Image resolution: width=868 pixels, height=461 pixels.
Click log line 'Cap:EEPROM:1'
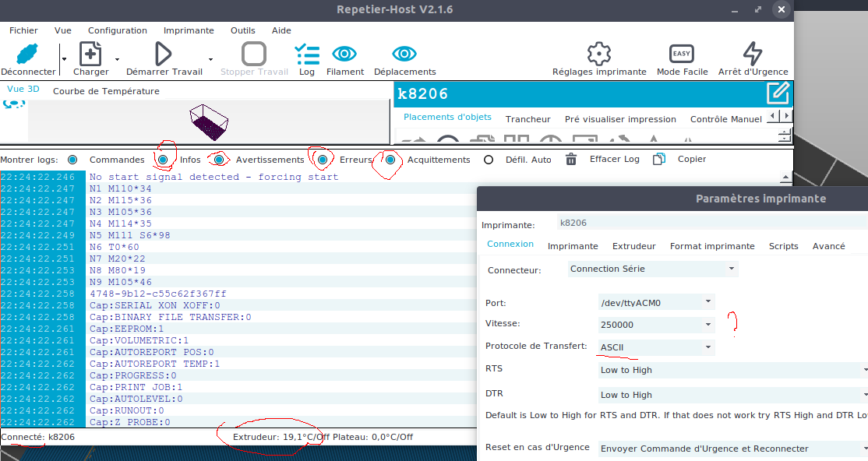point(126,329)
